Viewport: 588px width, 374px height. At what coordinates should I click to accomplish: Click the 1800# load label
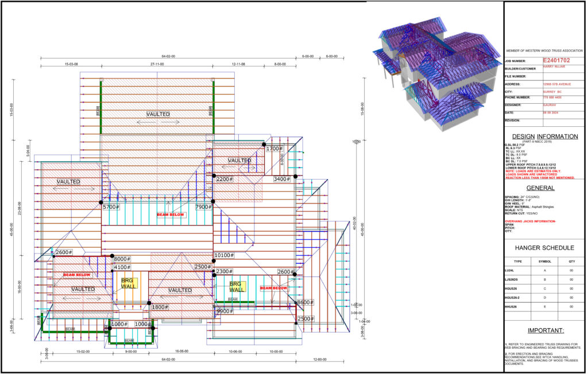(160, 307)
